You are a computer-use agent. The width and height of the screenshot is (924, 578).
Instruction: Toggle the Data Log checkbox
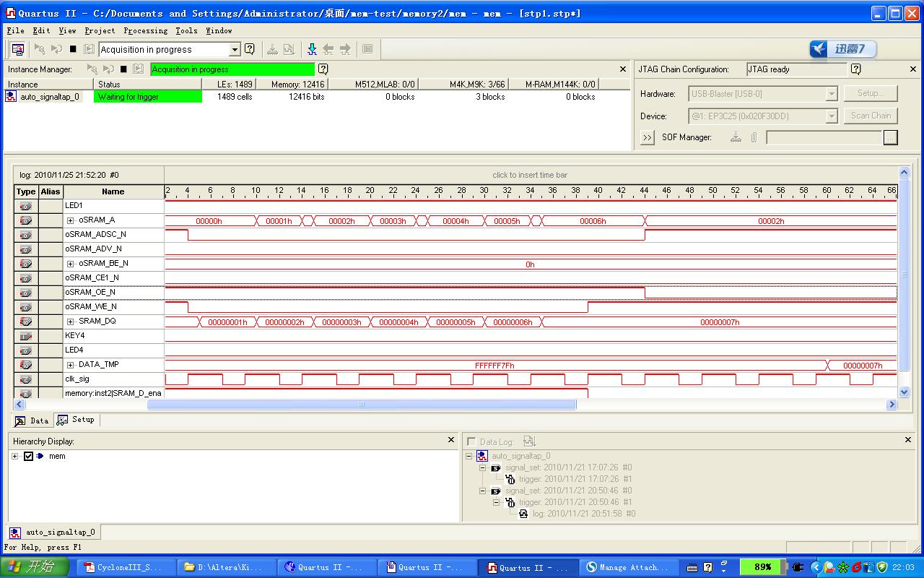click(x=471, y=441)
